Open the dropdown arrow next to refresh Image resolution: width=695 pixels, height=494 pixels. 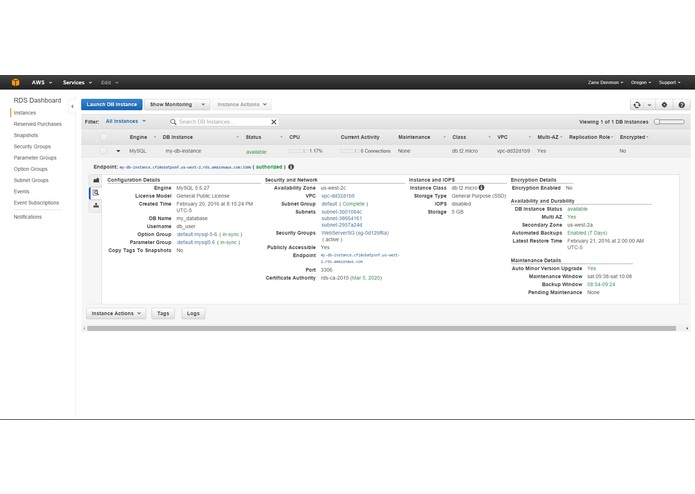pyautogui.click(x=649, y=105)
